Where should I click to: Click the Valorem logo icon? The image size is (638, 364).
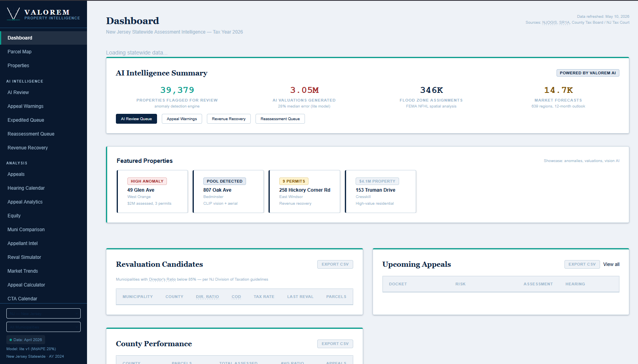pos(13,14)
